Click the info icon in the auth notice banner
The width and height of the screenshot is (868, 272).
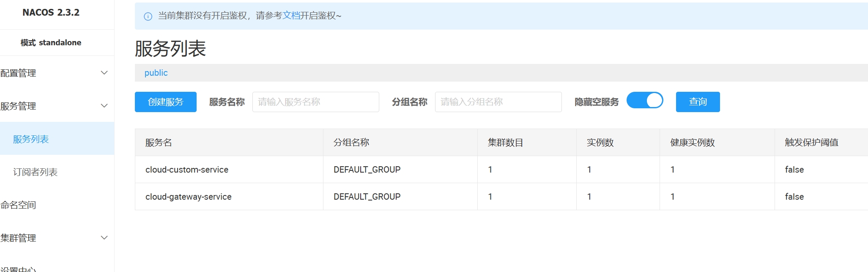point(148,16)
